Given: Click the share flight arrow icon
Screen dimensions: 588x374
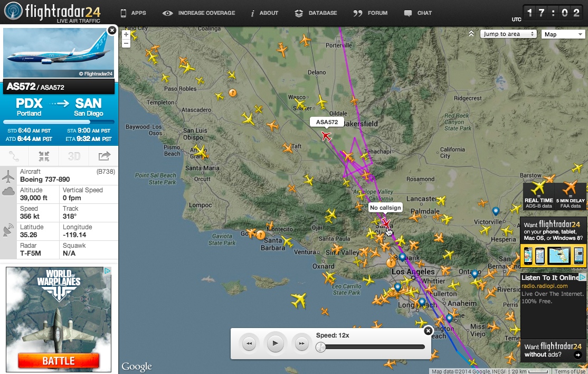Looking at the screenshot, I should (104, 156).
